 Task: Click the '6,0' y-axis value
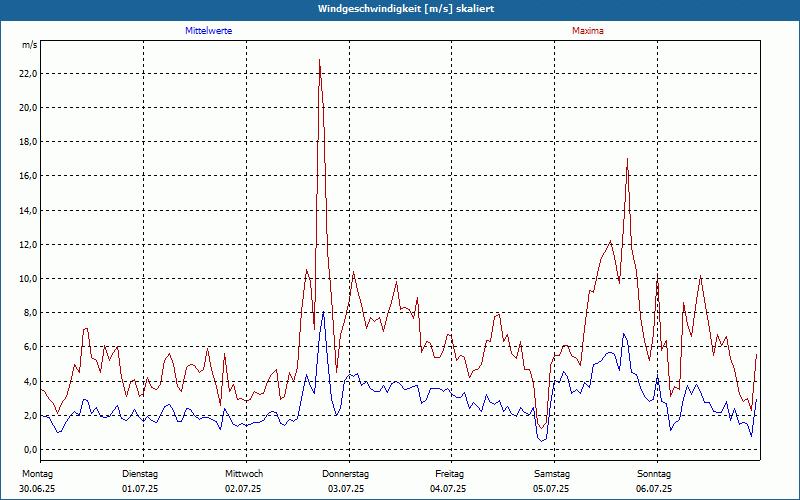click(x=30, y=347)
